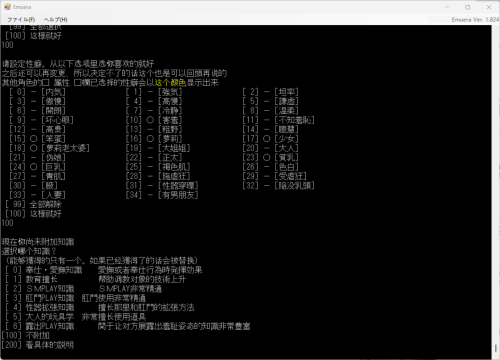Toggle trait [4] 高慢

[x=154, y=101]
